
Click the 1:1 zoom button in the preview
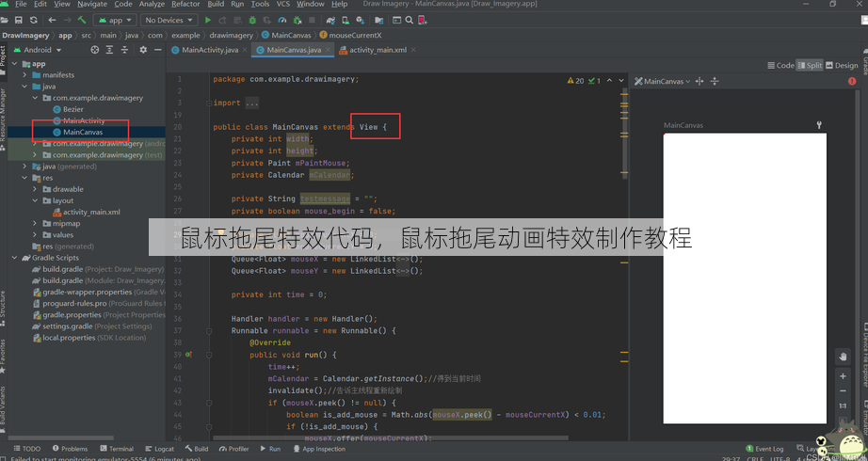click(x=843, y=405)
